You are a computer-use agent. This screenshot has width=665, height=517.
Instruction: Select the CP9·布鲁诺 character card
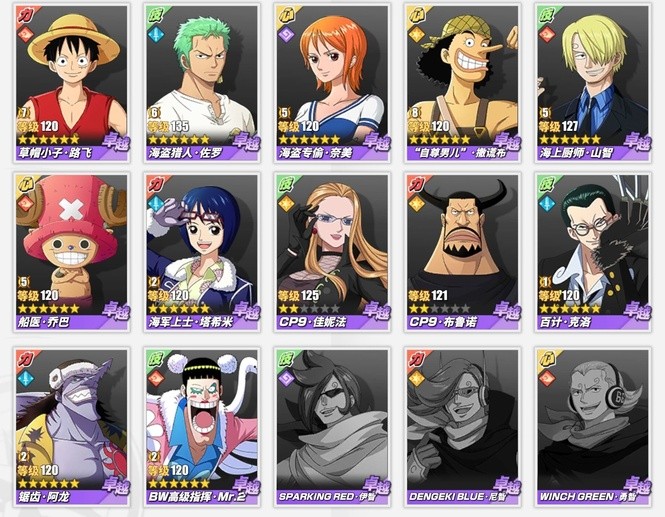462,252
